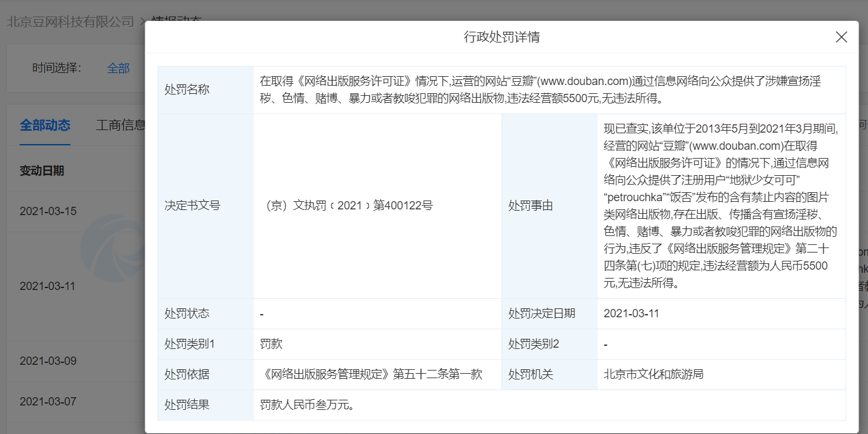Click the 《网络出版服务管理规定》第五十二条第一款 value
Image resolution: width=868 pixels, height=434 pixels.
tap(371, 374)
